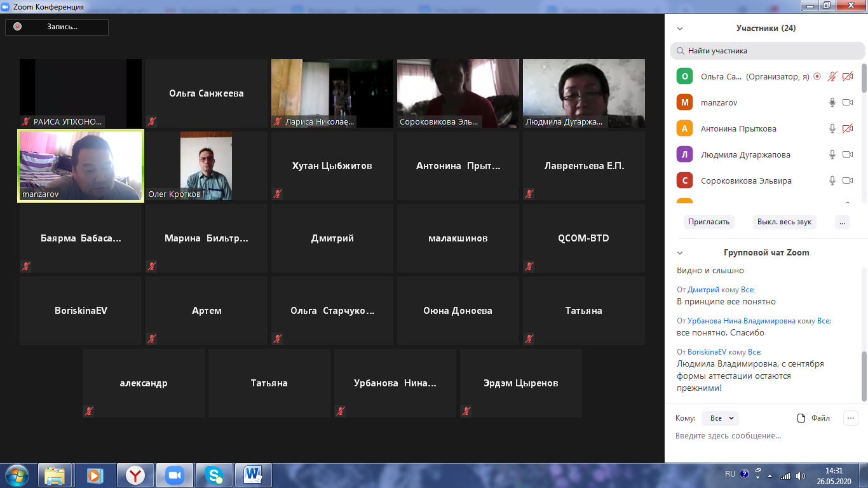
Task: Click Сороковикова Эльвира's camera icon
Action: coord(847,180)
